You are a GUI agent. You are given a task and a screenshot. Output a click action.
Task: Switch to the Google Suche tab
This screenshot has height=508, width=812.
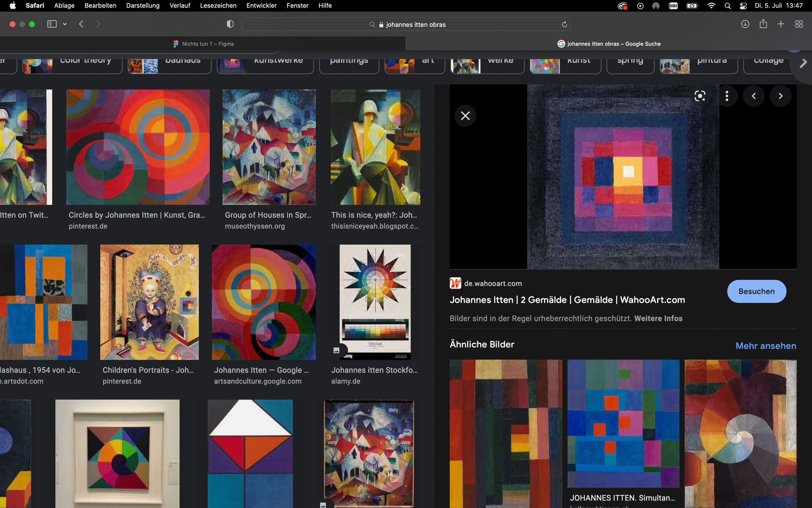pos(609,44)
